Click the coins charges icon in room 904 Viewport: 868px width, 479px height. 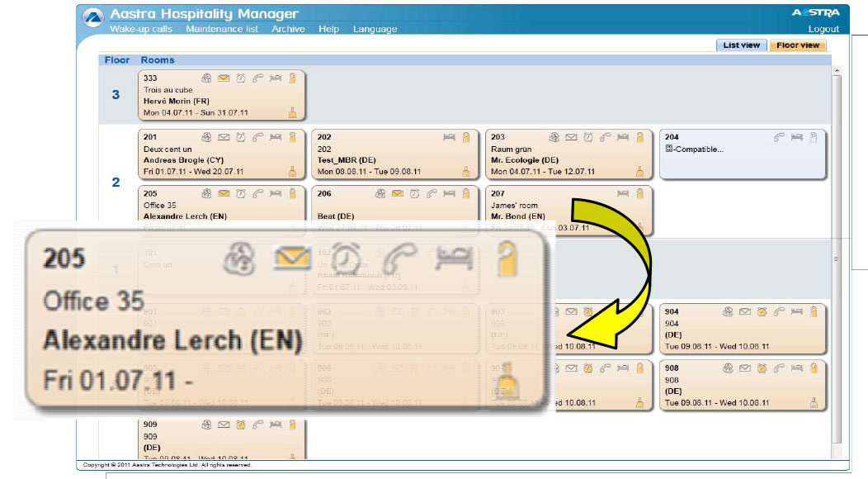pyautogui.click(x=728, y=312)
